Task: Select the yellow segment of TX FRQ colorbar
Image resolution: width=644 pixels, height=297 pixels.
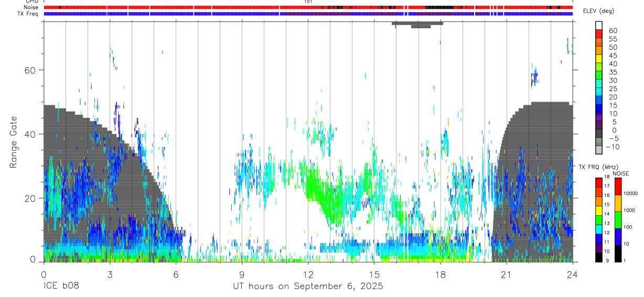Action: point(599,211)
